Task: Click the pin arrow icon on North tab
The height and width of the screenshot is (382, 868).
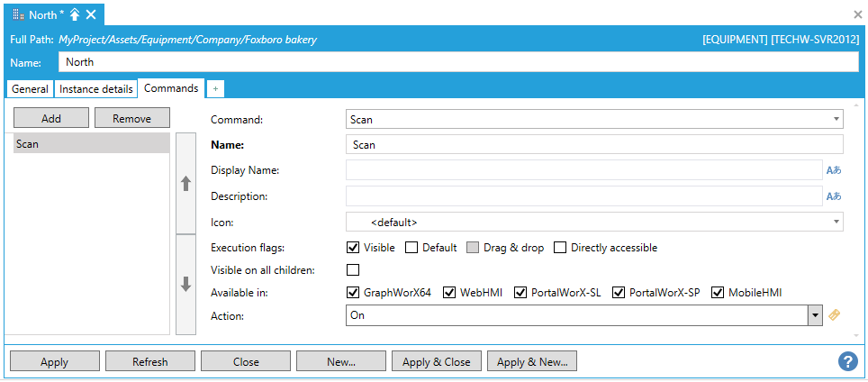Action: (75, 14)
